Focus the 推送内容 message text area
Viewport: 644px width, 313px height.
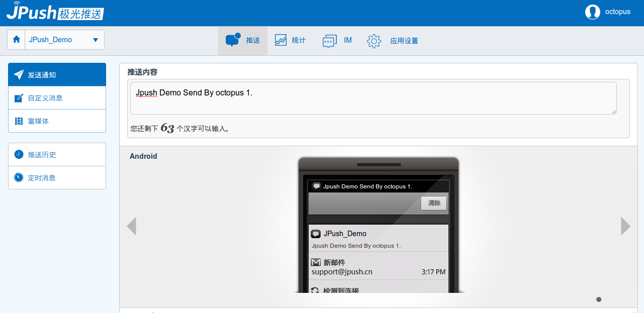tap(374, 98)
